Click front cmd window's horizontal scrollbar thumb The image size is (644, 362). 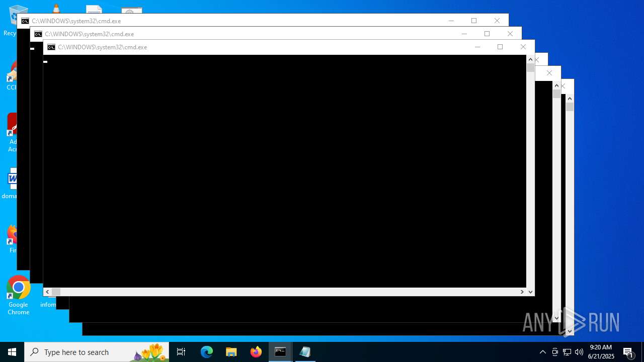pyautogui.click(x=56, y=292)
